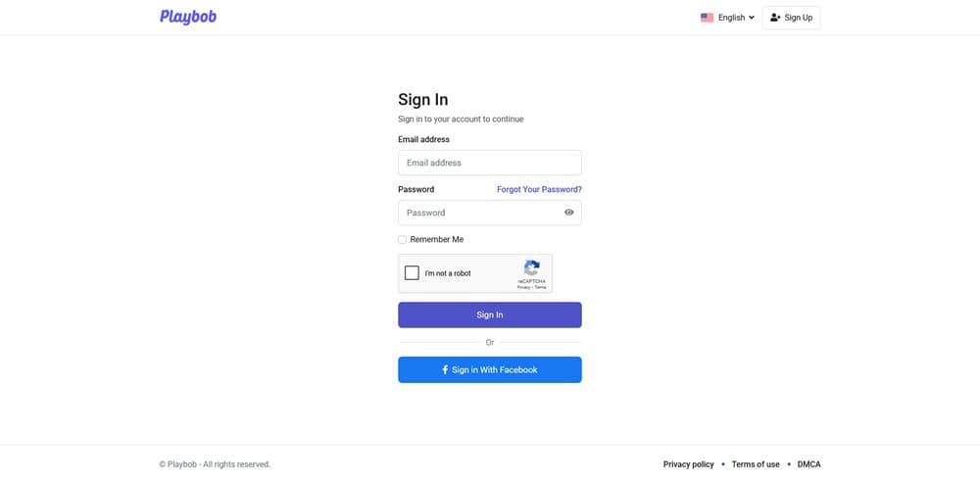Open the Privacy policy page
The width and height of the screenshot is (980, 483).
click(688, 464)
